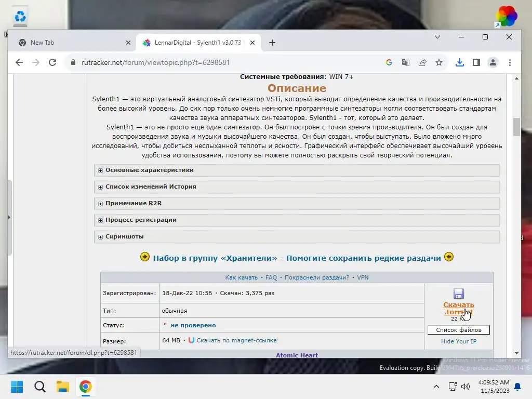Close the LennarDigital Sylenth1 tab
This screenshot has width=532, height=399.
point(252,43)
